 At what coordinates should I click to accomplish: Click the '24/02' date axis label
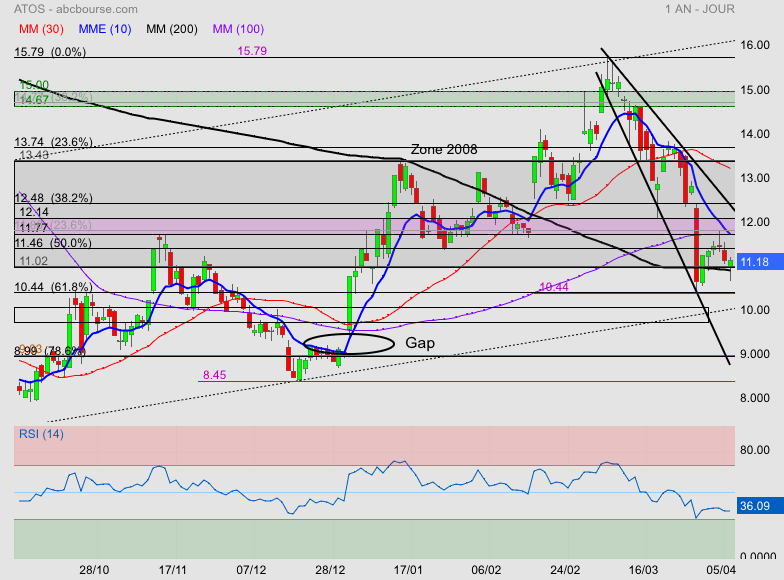(565, 570)
